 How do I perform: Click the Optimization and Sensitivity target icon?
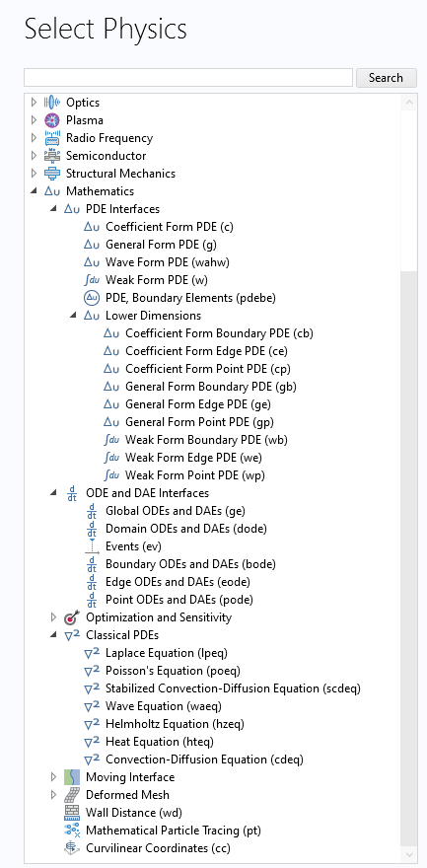72,617
